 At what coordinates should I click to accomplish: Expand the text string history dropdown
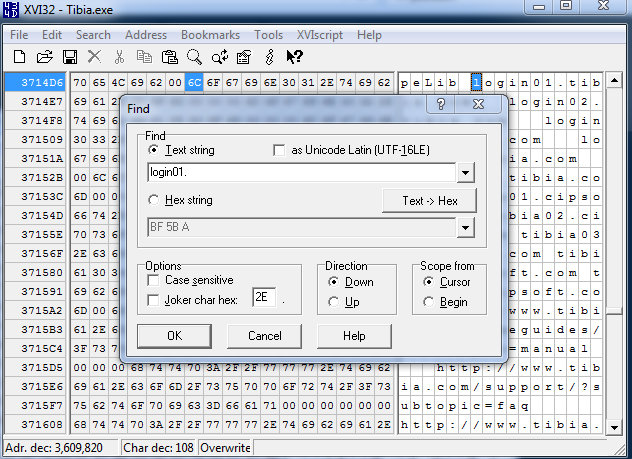[466, 172]
